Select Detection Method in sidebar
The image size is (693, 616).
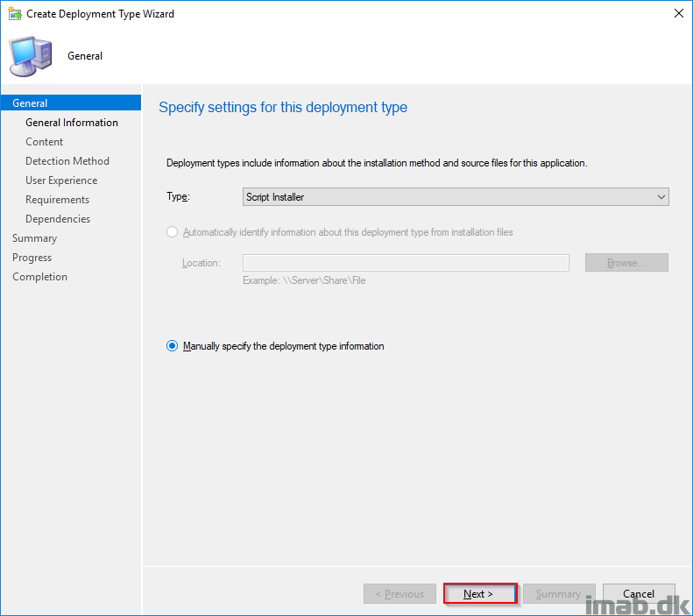click(x=67, y=161)
